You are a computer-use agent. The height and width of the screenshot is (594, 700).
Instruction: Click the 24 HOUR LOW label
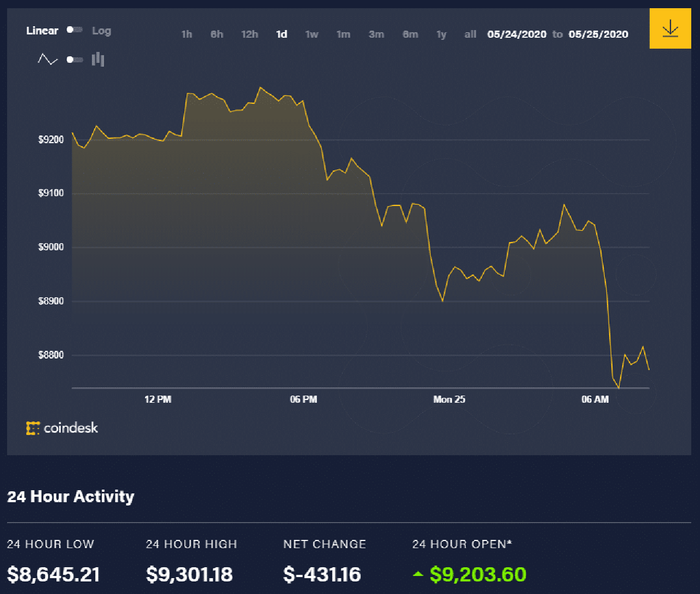[50, 544]
